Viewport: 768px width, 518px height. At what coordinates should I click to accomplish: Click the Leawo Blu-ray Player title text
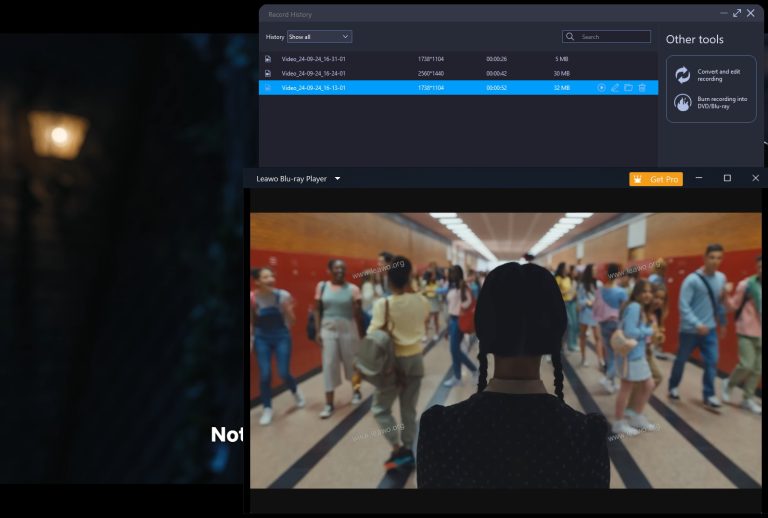coord(291,179)
